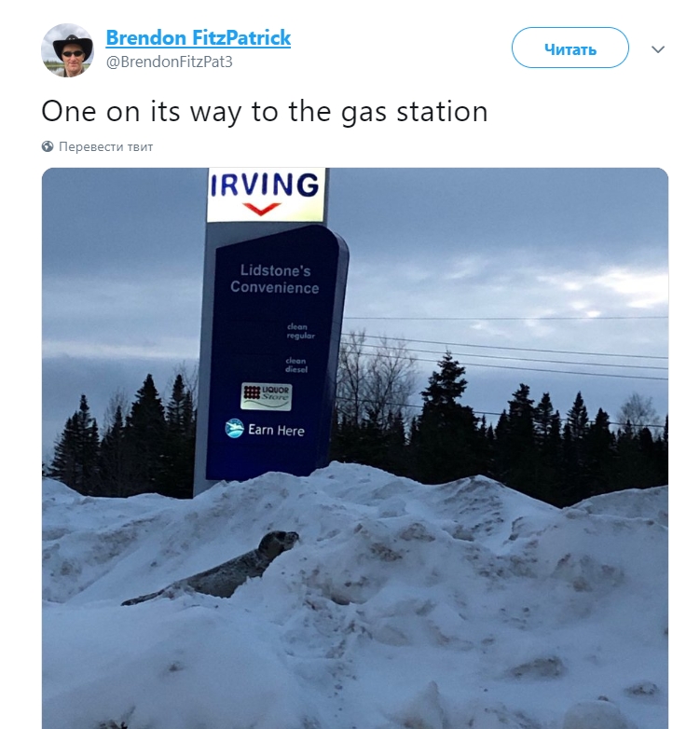Click the power lines in the photo
The image size is (700, 729).
click(x=507, y=349)
